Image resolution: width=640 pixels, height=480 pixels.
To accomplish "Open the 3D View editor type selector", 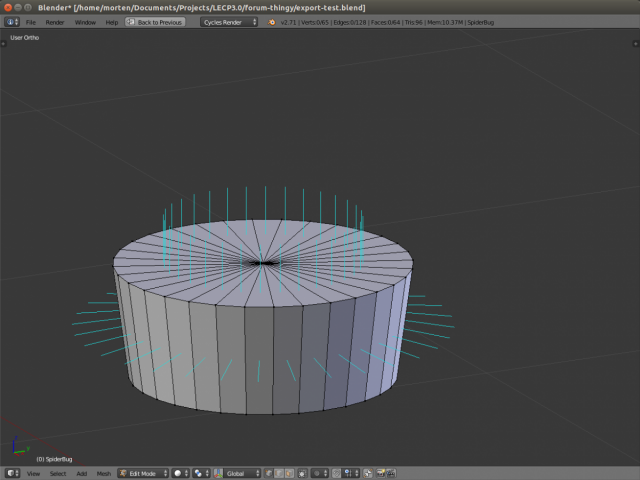I will [13, 473].
